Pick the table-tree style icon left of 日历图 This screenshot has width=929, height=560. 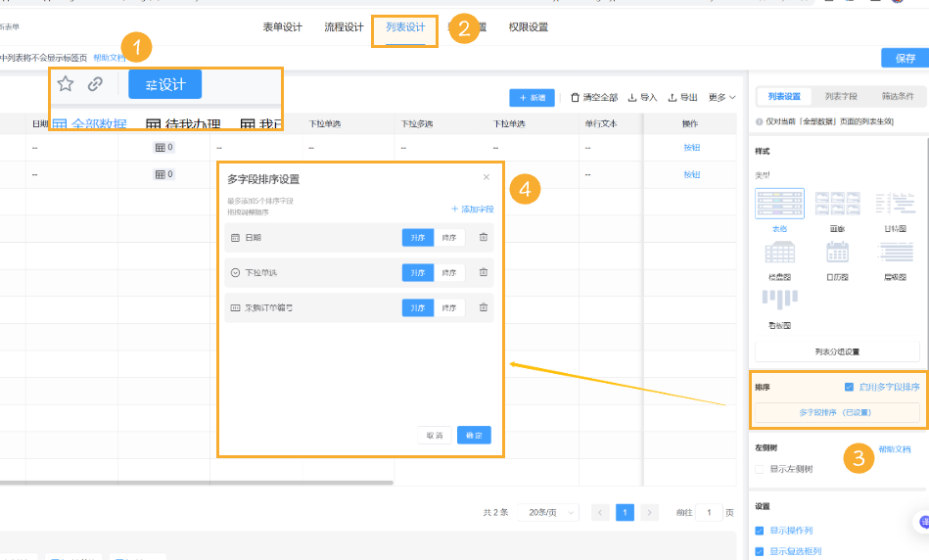coord(779,253)
